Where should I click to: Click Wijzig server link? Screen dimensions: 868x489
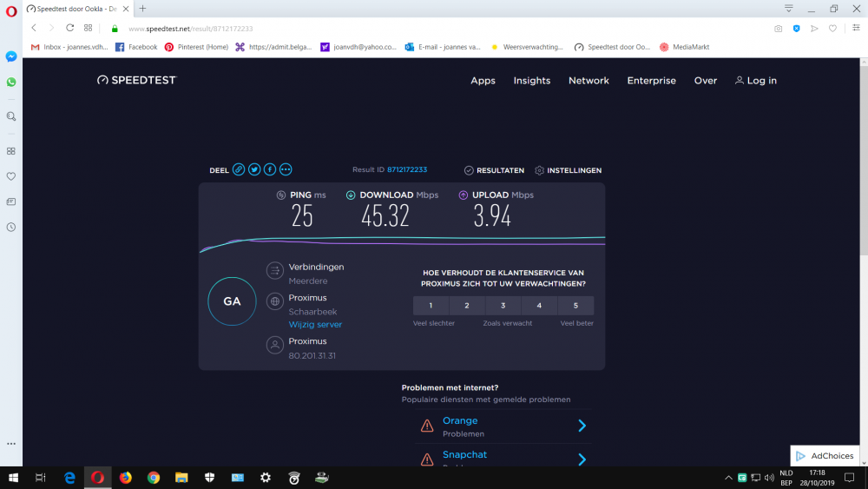point(315,325)
